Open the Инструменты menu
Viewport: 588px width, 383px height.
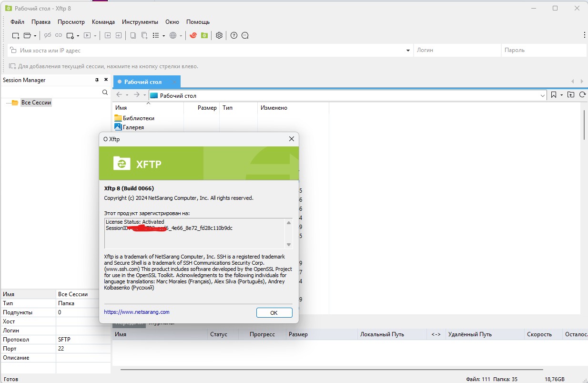click(140, 22)
